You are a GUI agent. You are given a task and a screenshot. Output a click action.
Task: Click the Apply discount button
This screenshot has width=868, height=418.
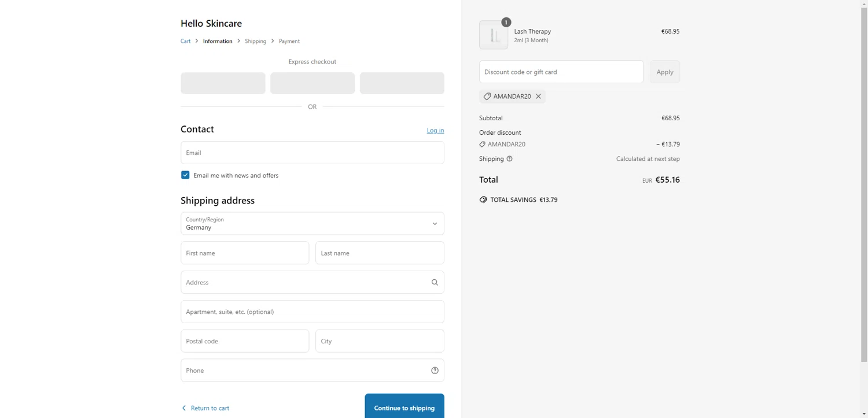pos(665,72)
